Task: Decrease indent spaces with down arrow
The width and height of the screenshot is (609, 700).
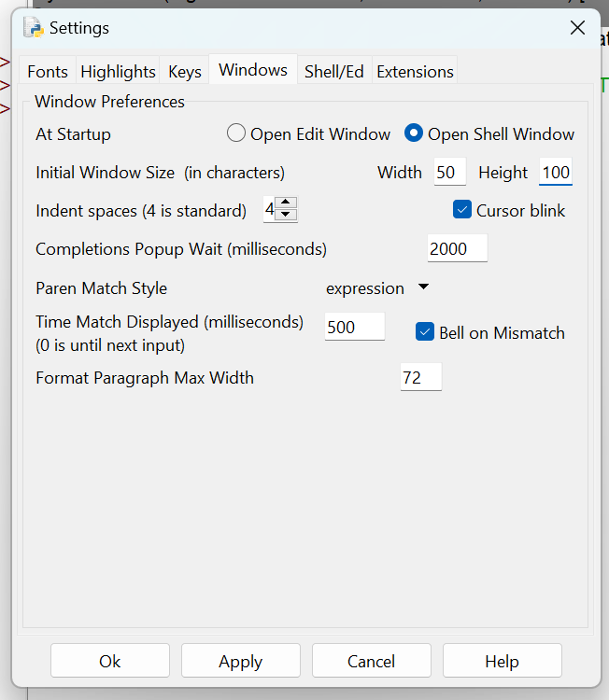Action: pyautogui.click(x=288, y=216)
